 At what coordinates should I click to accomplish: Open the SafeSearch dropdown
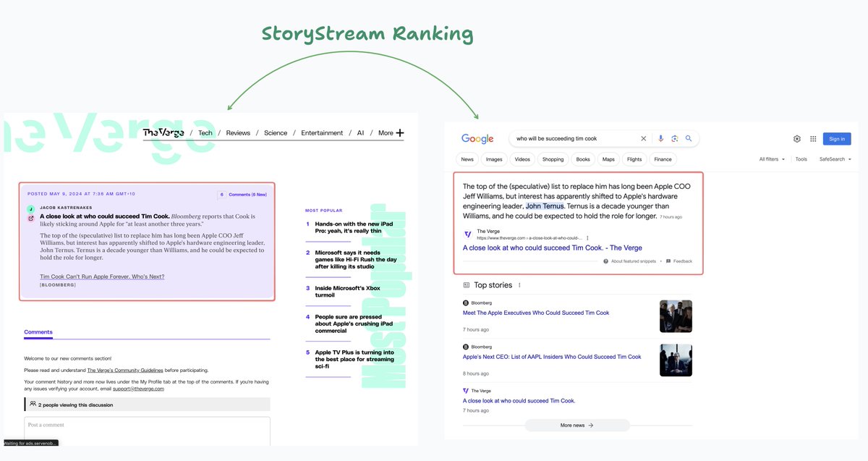pyautogui.click(x=835, y=159)
